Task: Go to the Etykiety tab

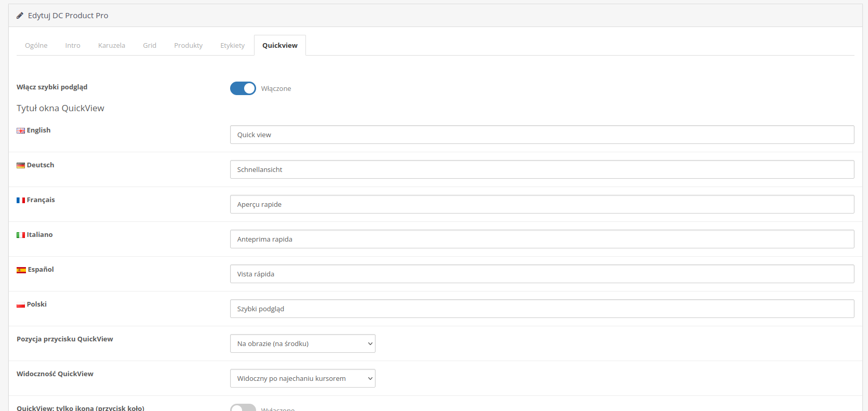Action: (x=233, y=46)
